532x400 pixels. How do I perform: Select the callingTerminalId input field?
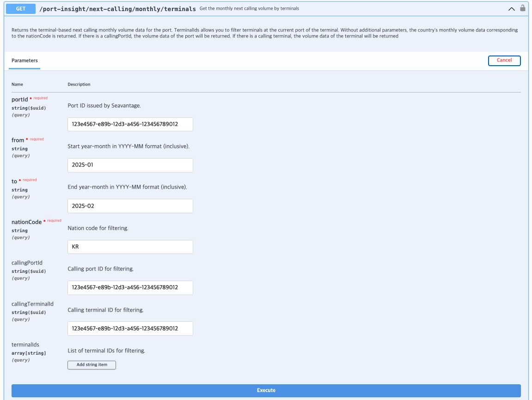(x=130, y=328)
